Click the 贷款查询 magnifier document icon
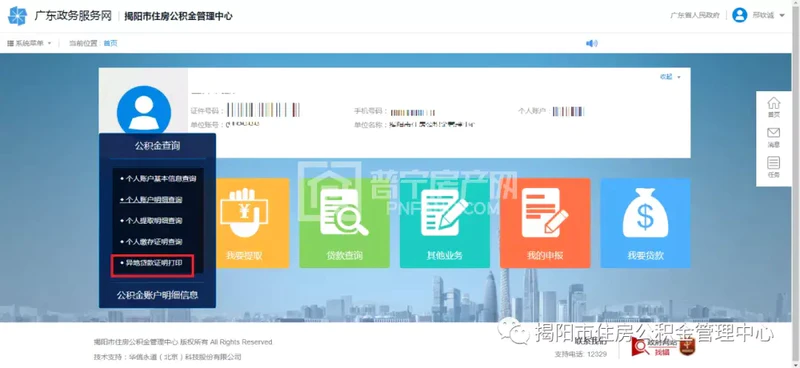Image resolution: width=800 pixels, height=368 pixels. pos(344,213)
